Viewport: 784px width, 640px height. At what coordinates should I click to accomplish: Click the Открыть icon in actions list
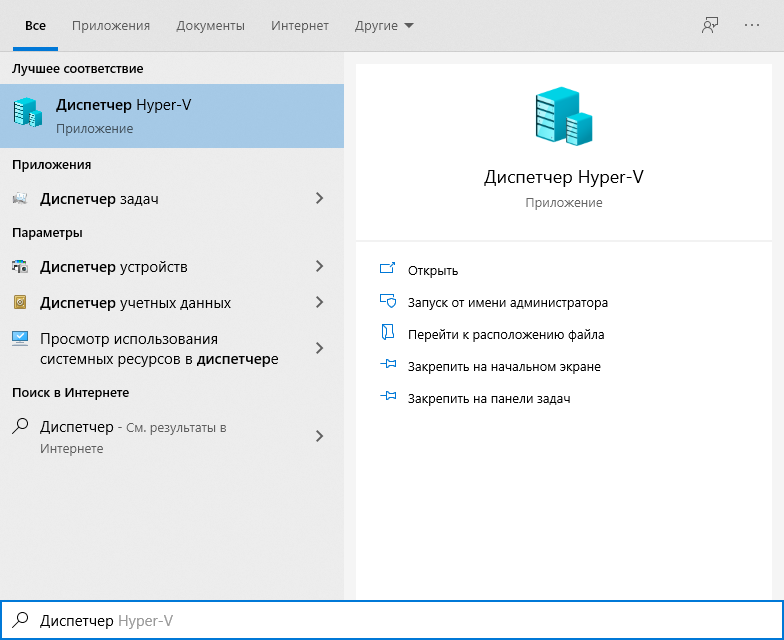388,269
